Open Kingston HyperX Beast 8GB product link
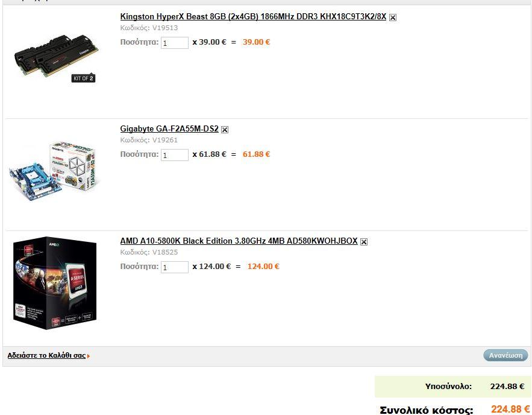The width and height of the screenshot is (532, 415). click(x=253, y=17)
